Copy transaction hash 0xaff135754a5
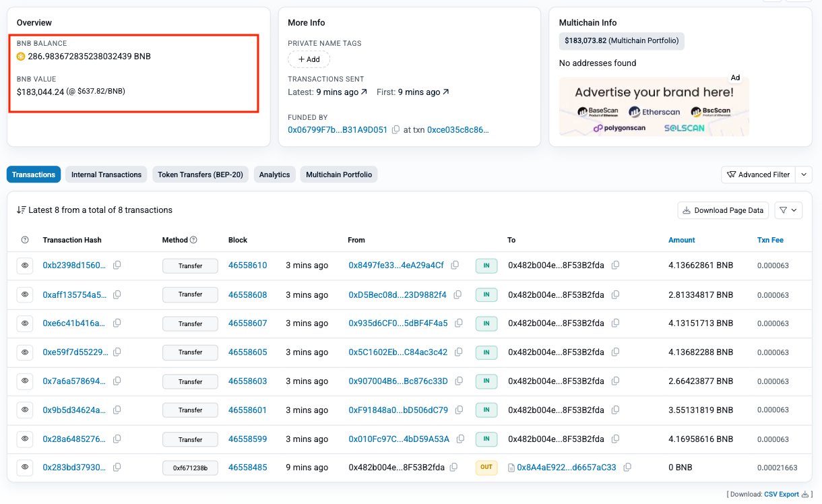The image size is (822, 504). (x=117, y=294)
